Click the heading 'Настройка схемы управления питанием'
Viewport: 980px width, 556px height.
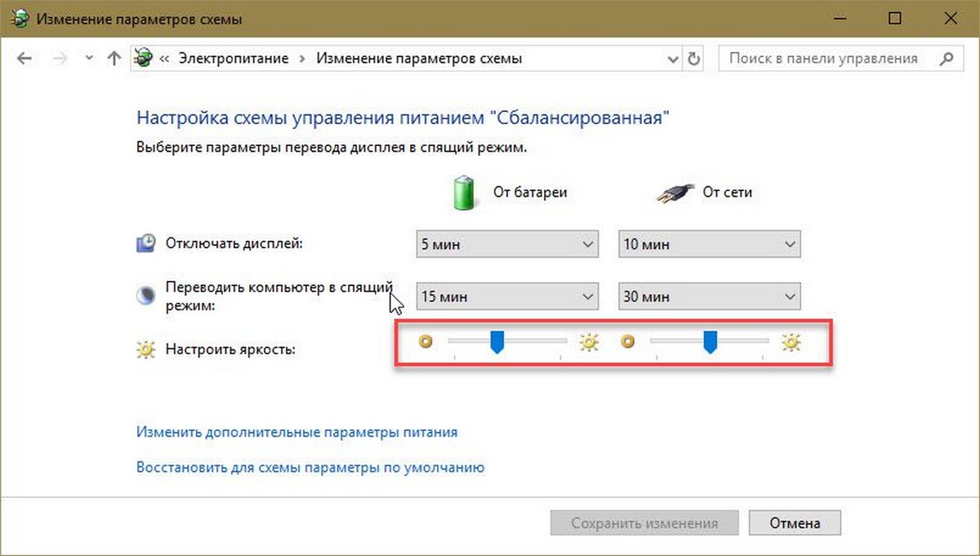403,118
